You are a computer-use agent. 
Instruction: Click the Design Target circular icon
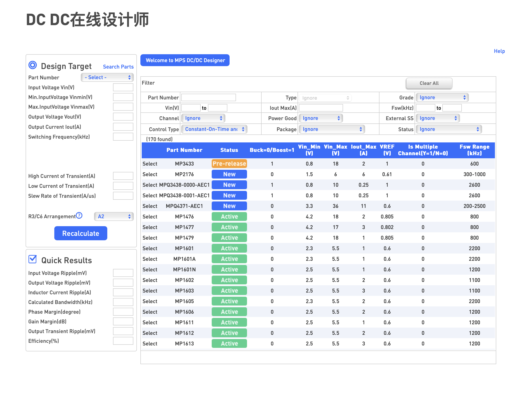[x=33, y=65]
